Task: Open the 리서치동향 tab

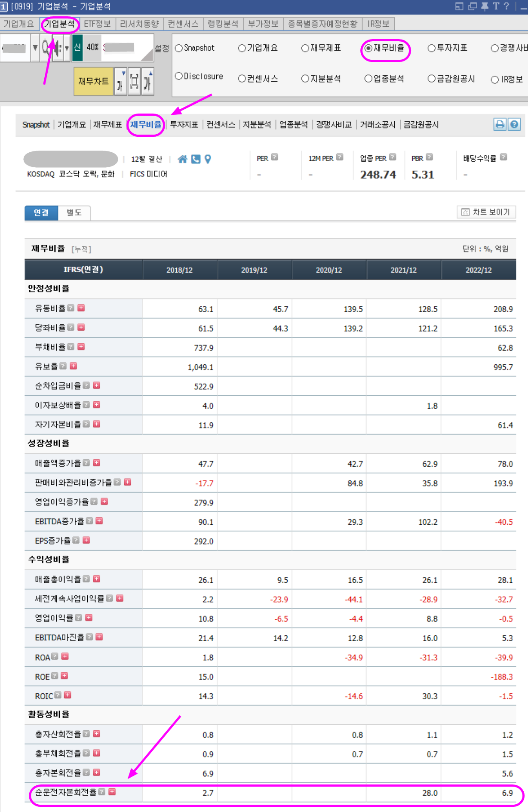Action: tap(140, 24)
